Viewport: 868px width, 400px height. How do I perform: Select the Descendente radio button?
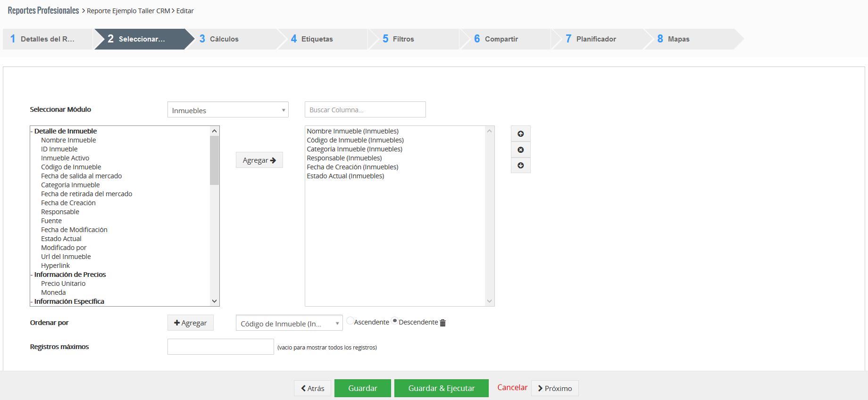pos(395,321)
